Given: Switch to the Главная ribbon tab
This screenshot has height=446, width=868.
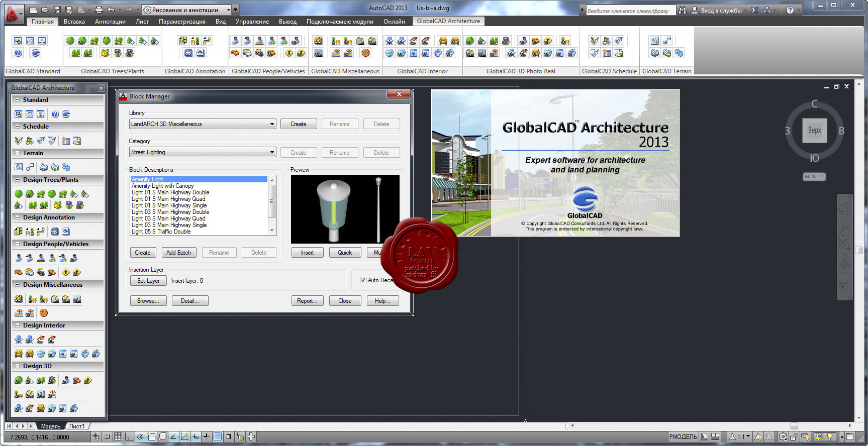Looking at the screenshot, I should (42, 22).
